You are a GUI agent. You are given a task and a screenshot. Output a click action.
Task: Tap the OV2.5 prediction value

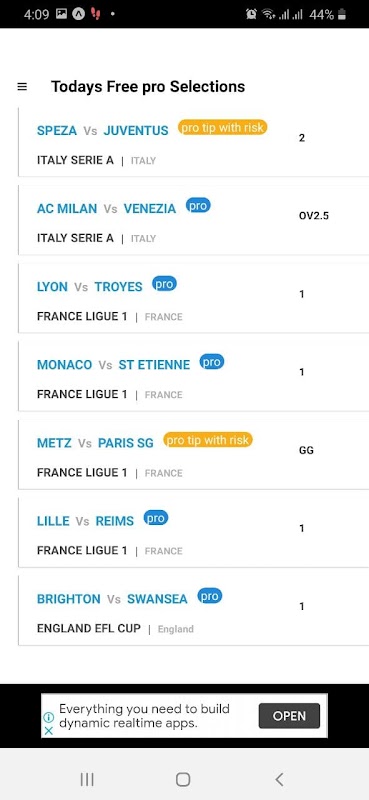[314, 216]
